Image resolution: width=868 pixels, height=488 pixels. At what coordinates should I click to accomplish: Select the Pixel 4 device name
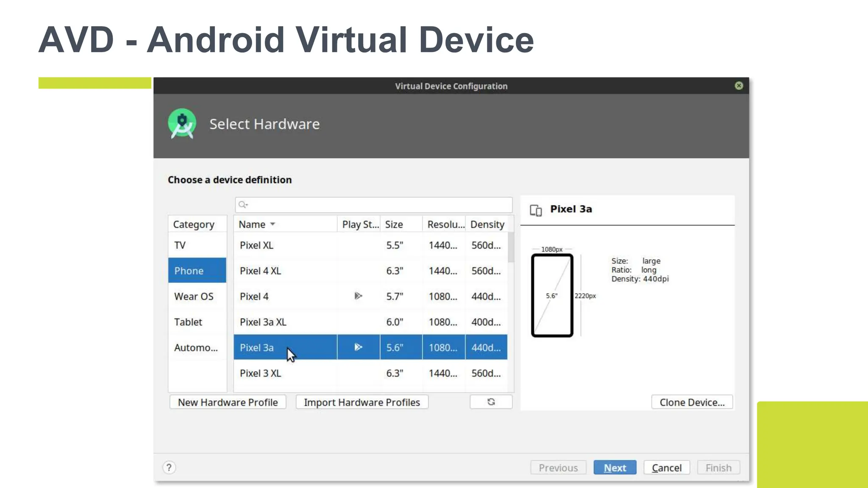coord(254,296)
